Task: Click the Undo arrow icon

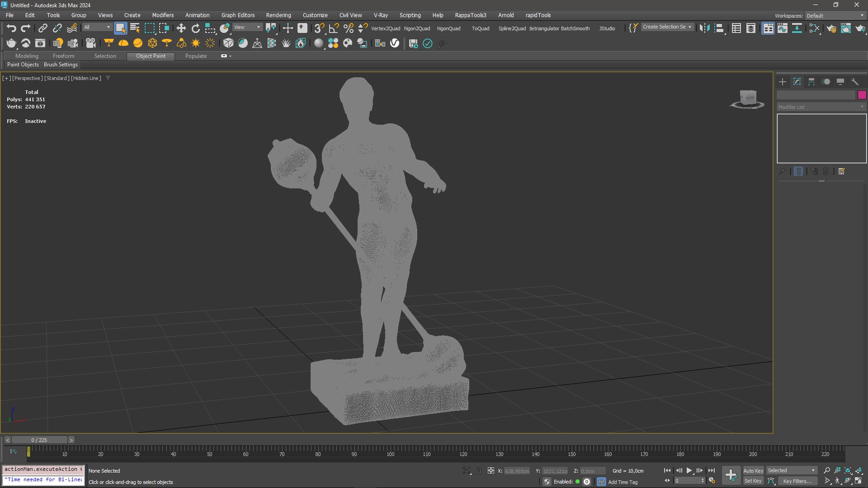Action: 11,28
